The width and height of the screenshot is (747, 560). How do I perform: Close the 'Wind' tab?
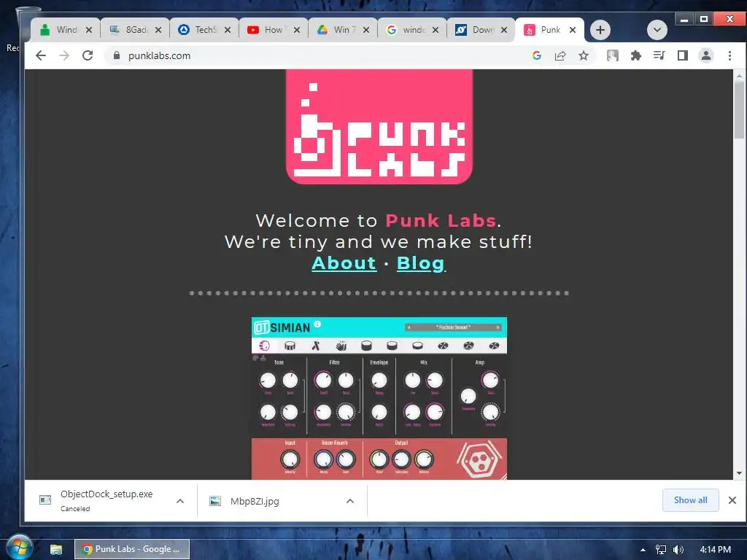[88, 30]
